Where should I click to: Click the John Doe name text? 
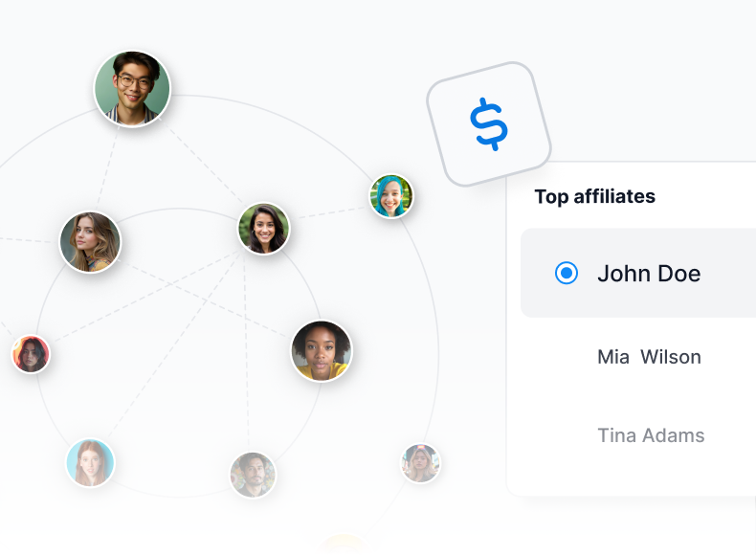pos(649,274)
